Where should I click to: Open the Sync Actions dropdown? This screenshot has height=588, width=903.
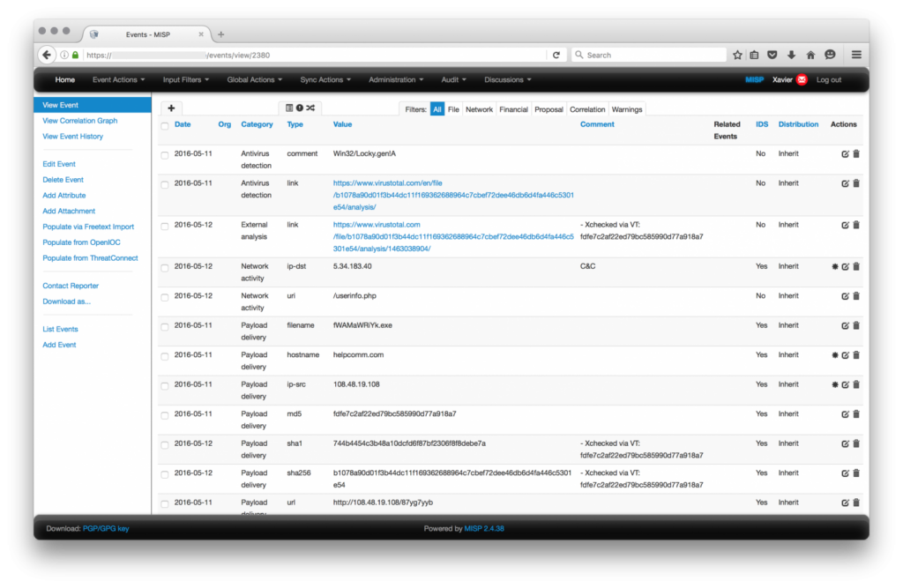(x=325, y=79)
